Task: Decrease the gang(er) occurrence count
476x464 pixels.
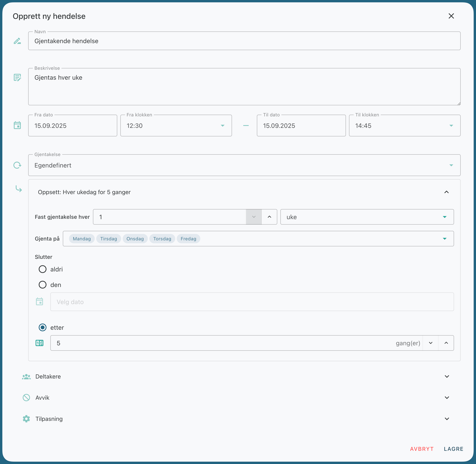Action: point(431,343)
